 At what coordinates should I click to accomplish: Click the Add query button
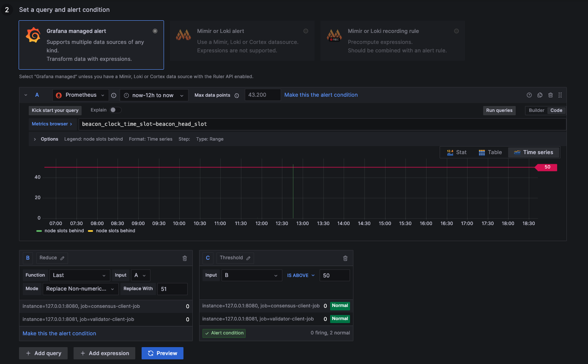(x=44, y=353)
